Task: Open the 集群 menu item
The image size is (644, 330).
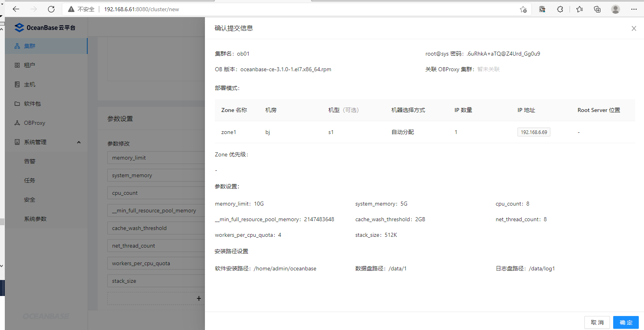Action: click(x=46, y=46)
